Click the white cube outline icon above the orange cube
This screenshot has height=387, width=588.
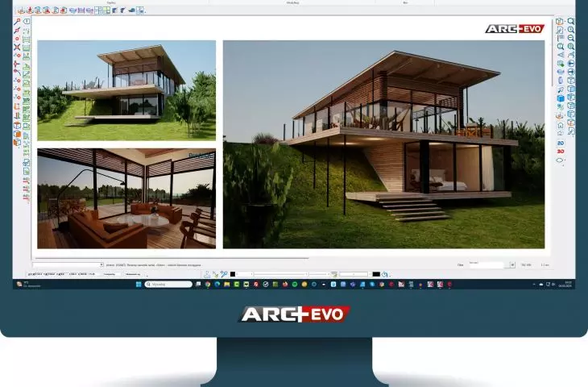[x=17, y=126]
